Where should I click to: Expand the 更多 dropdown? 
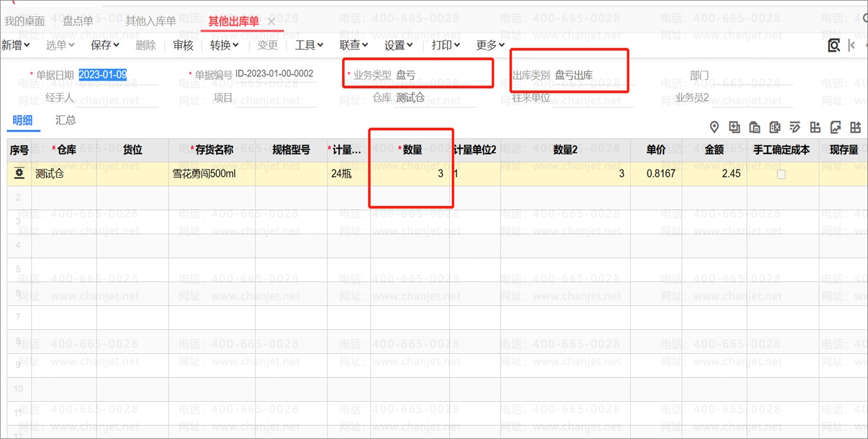pos(491,45)
